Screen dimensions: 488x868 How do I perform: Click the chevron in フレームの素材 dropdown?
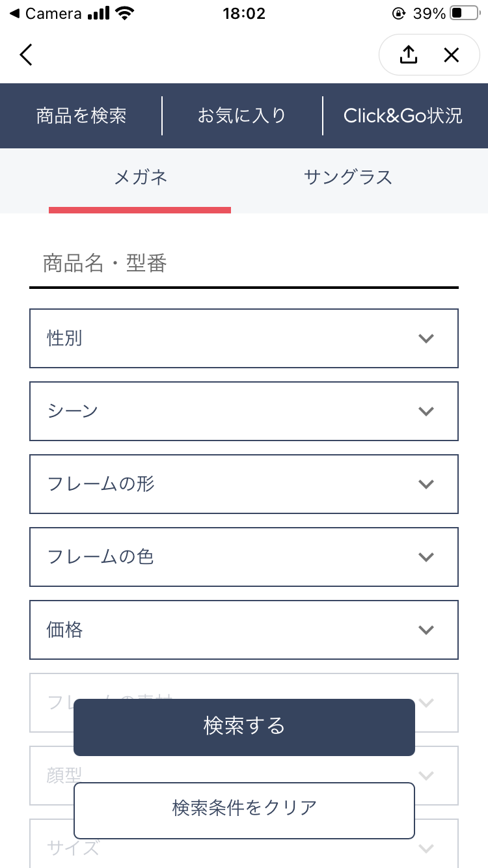426,702
